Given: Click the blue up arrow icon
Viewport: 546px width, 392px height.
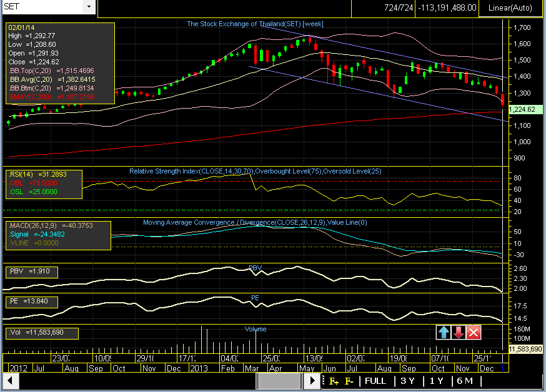Looking at the screenshot, I should (x=444, y=332).
